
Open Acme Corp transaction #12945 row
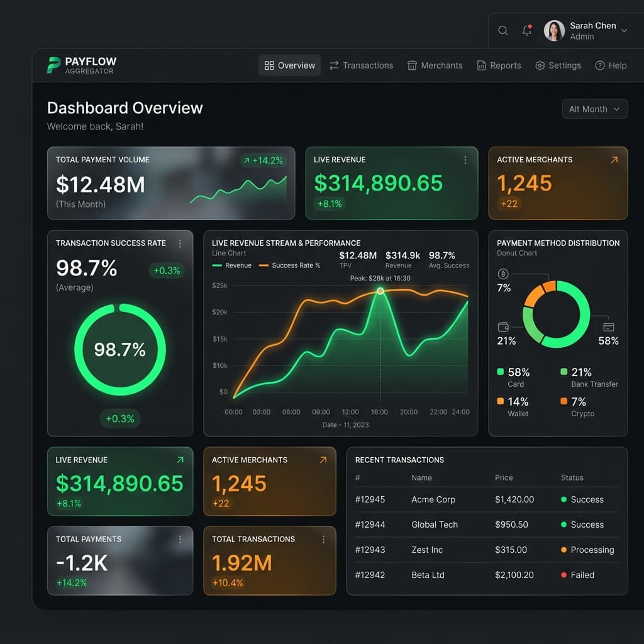[x=487, y=499]
